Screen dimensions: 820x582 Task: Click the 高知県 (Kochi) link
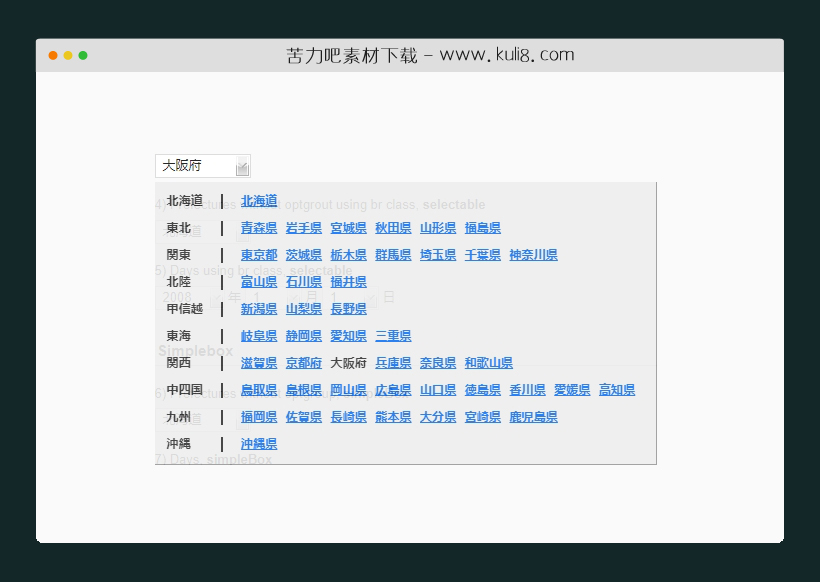point(616,389)
